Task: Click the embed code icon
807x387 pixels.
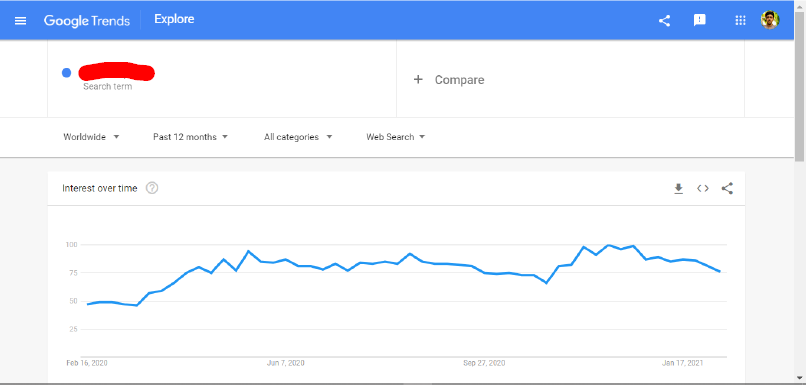Action: pyautogui.click(x=703, y=188)
